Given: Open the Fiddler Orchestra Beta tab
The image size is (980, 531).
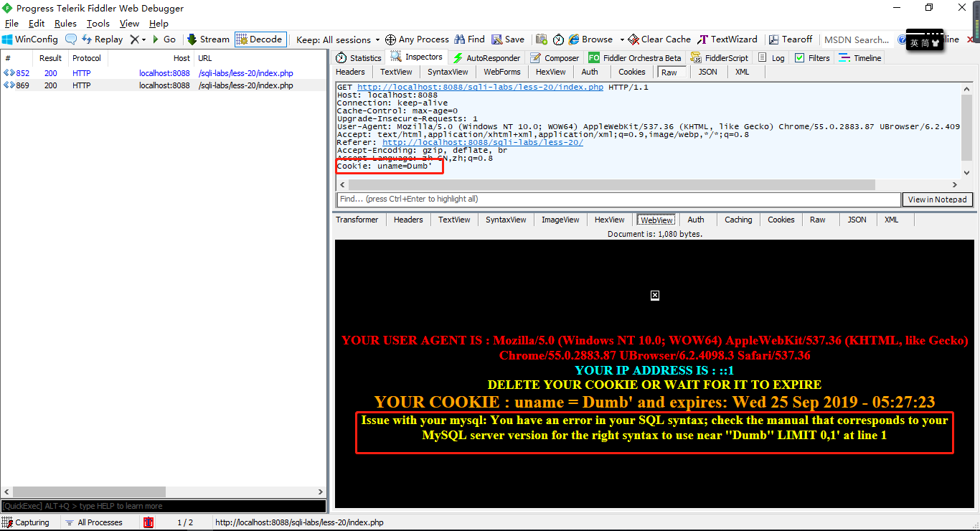Looking at the screenshot, I should 635,58.
